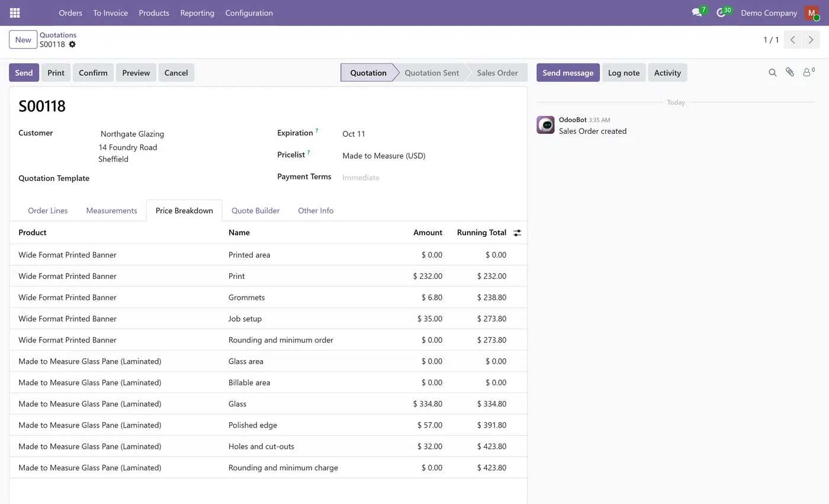This screenshot has height=504, width=829.
Task: Click the "Glass area" row name
Action: tap(246, 361)
